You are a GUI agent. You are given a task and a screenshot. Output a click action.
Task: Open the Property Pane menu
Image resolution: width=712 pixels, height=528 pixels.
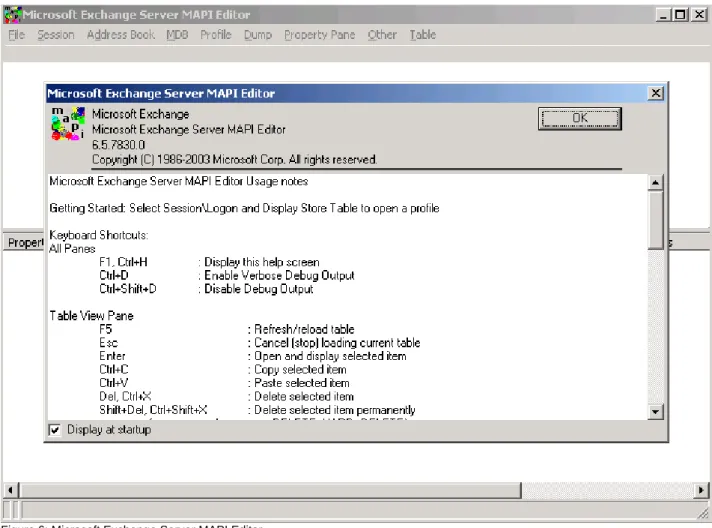click(x=320, y=35)
